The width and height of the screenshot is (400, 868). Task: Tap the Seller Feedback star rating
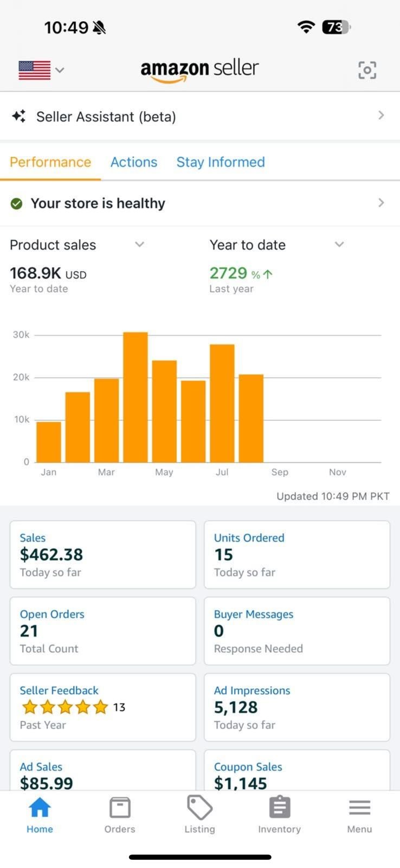click(x=65, y=707)
